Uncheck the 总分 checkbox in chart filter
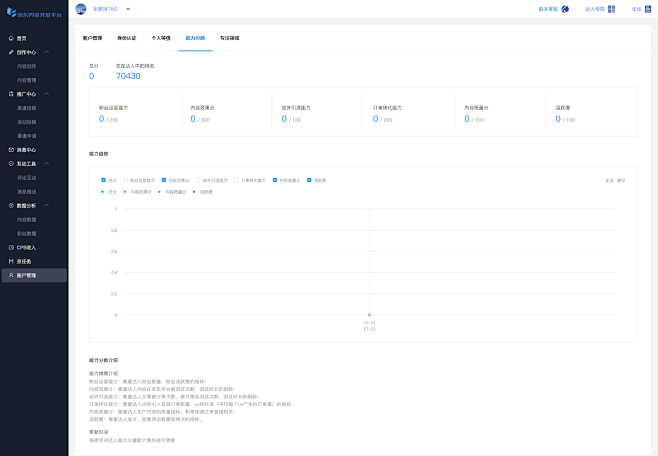The width and height of the screenshot is (658, 456). click(103, 181)
